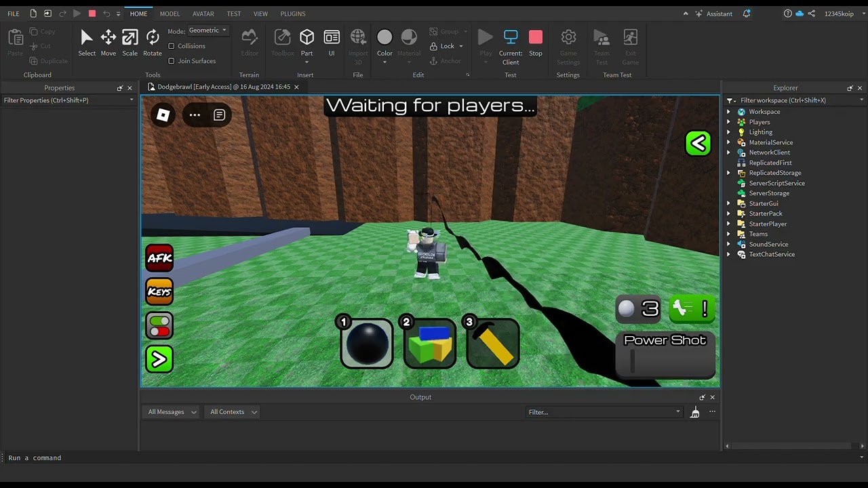Open the Assistant panel
Image resolution: width=868 pixels, height=488 pixels.
click(713, 14)
